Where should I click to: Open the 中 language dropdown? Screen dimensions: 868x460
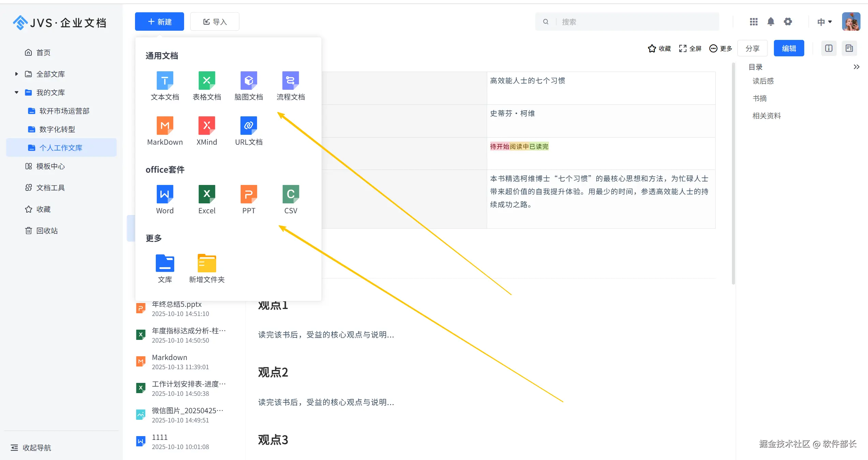coord(824,22)
